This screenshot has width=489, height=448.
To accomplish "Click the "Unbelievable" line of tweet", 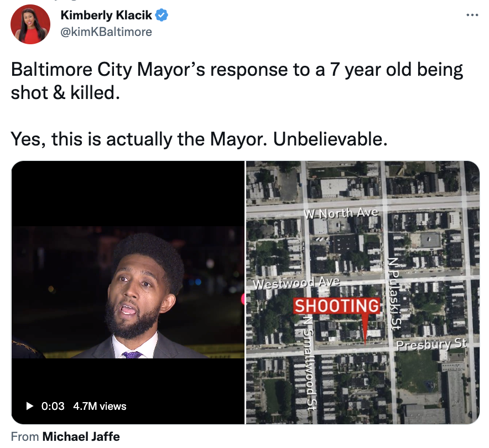I will click(199, 139).
